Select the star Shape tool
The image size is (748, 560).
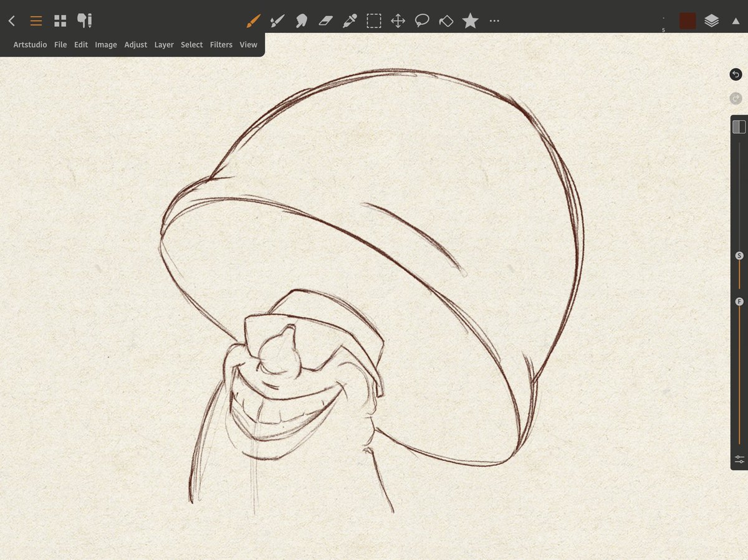point(471,21)
